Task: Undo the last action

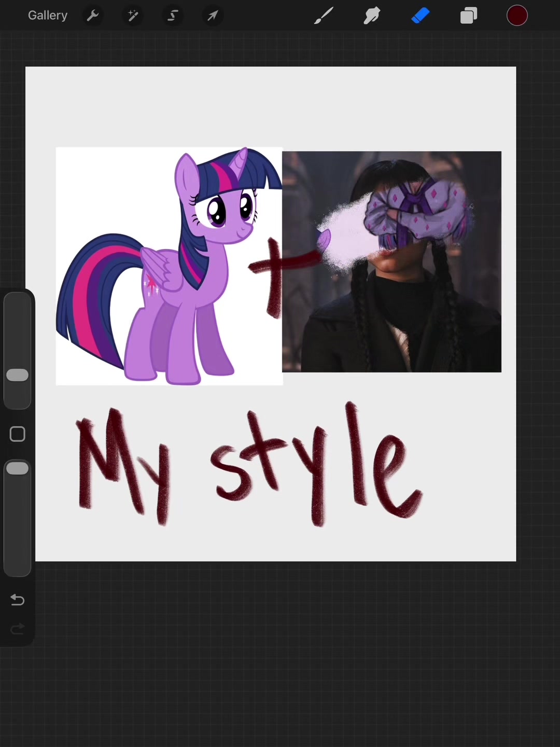Action: (x=18, y=600)
